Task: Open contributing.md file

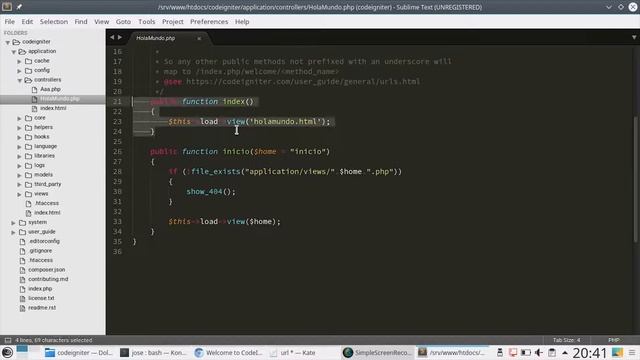Action: click(x=48, y=279)
